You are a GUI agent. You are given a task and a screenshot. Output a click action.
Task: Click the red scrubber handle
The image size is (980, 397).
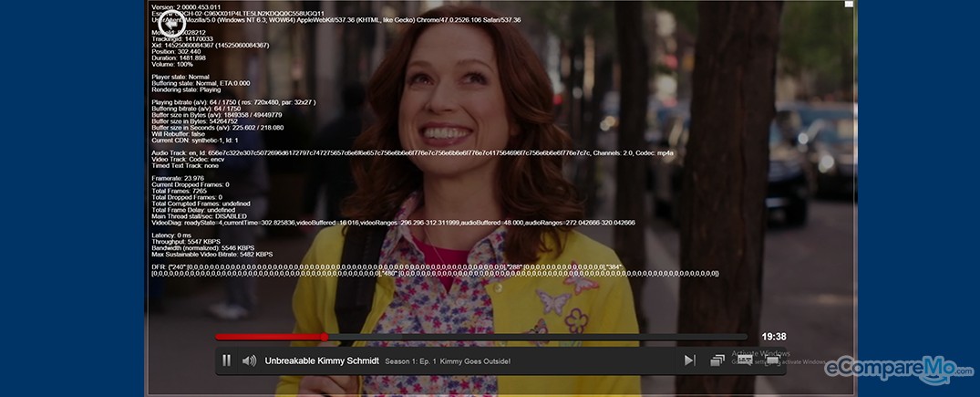[325, 337]
